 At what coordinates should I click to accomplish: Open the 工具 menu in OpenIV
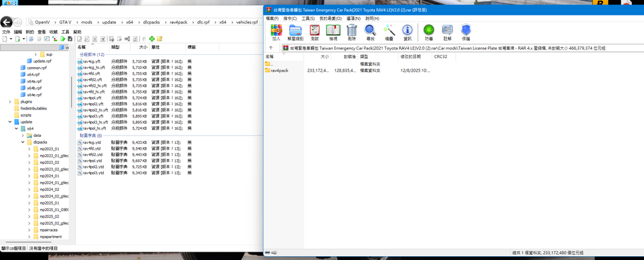[65, 32]
